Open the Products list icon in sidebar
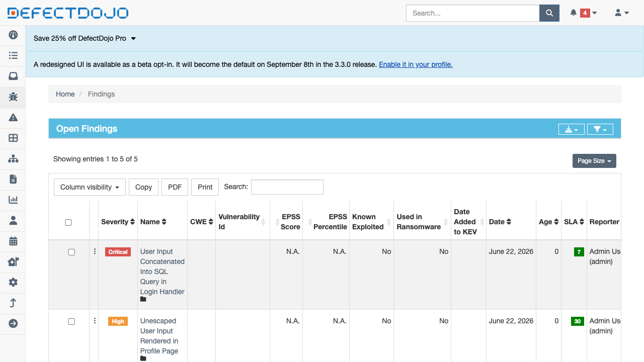This screenshot has height=362, width=644. 13,55
